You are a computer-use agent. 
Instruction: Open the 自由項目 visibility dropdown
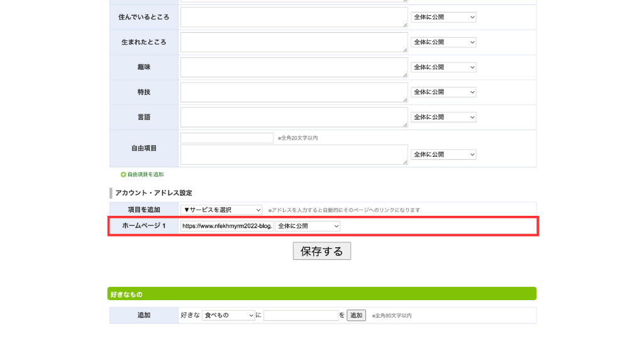(x=443, y=154)
